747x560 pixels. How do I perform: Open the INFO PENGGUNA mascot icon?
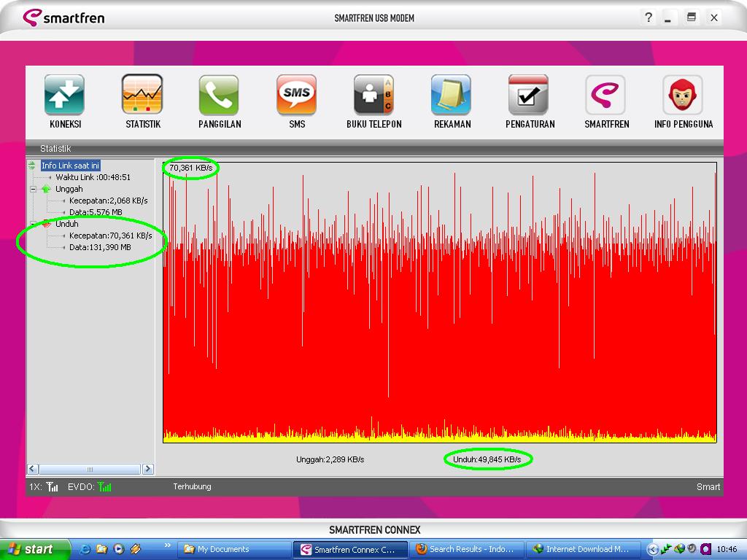tap(683, 95)
